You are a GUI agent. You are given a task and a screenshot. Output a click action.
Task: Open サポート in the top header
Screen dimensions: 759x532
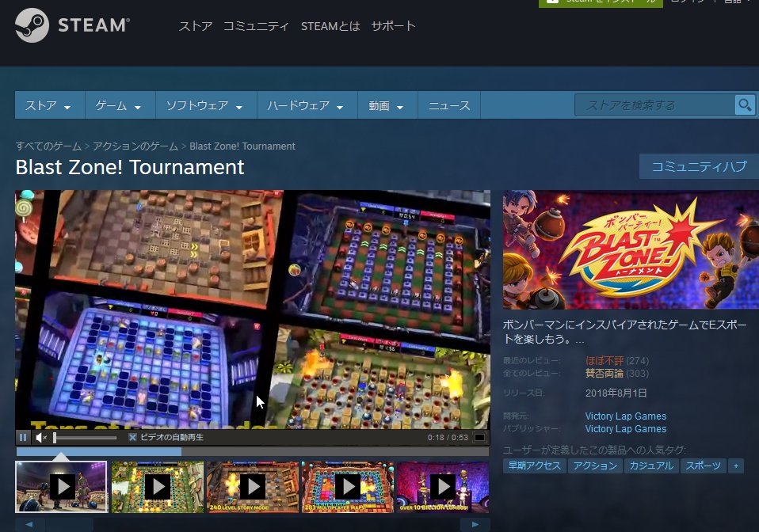click(393, 26)
